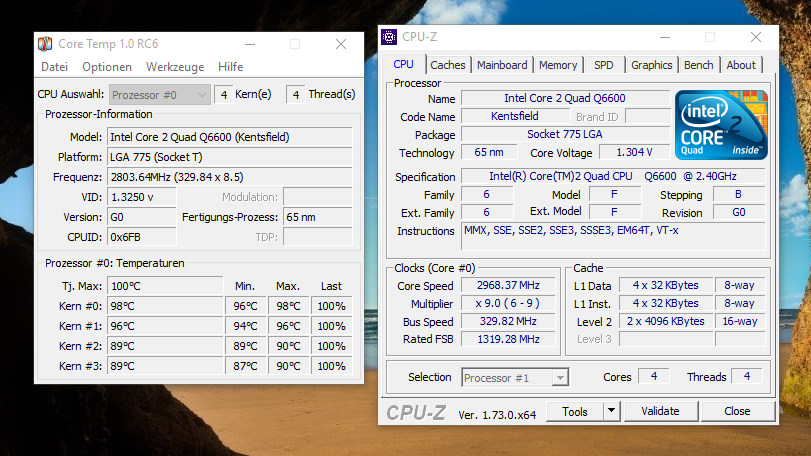Click the CPUID value 0x6FB
This screenshot has height=456, width=811.
pos(142,237)
